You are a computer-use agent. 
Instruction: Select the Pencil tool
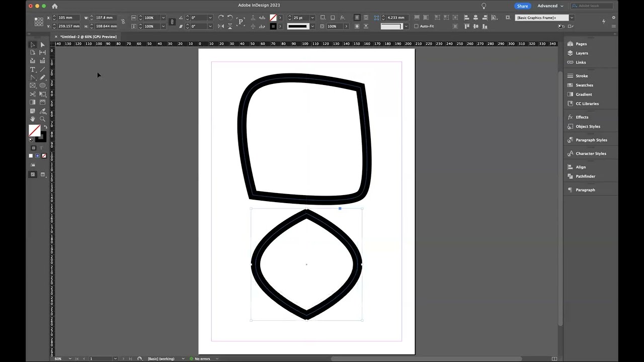pos(42,77)
